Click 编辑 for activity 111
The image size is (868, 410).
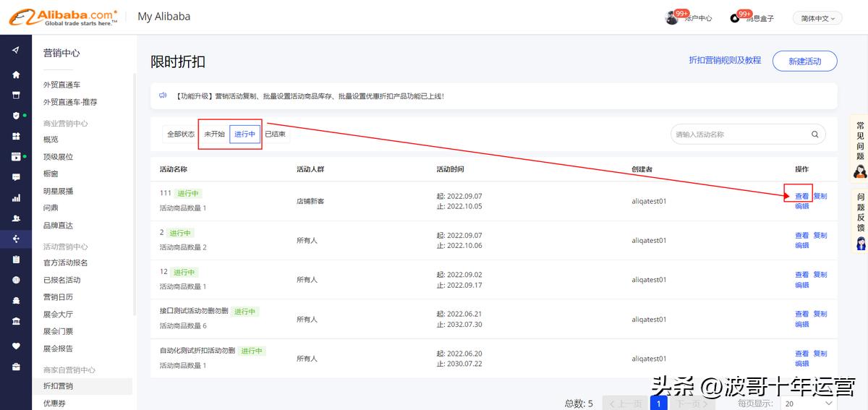click(x=802, y=206)
